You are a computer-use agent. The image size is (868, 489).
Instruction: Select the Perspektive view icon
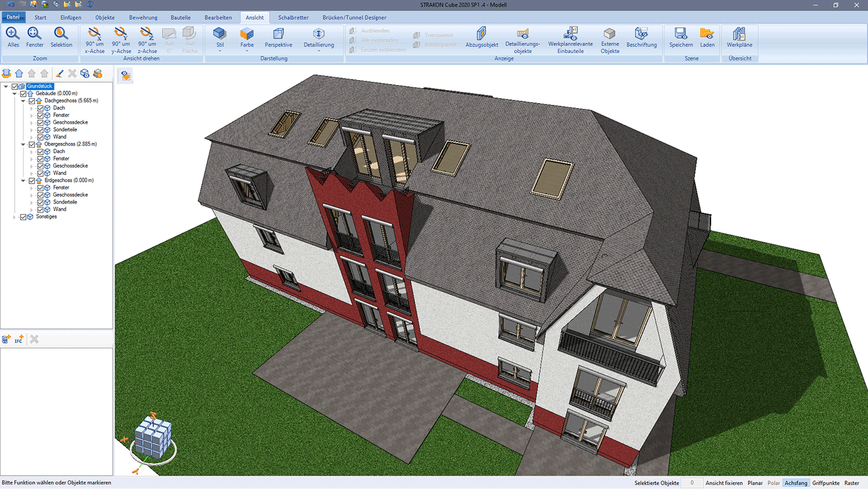click(x=278, y=36)
